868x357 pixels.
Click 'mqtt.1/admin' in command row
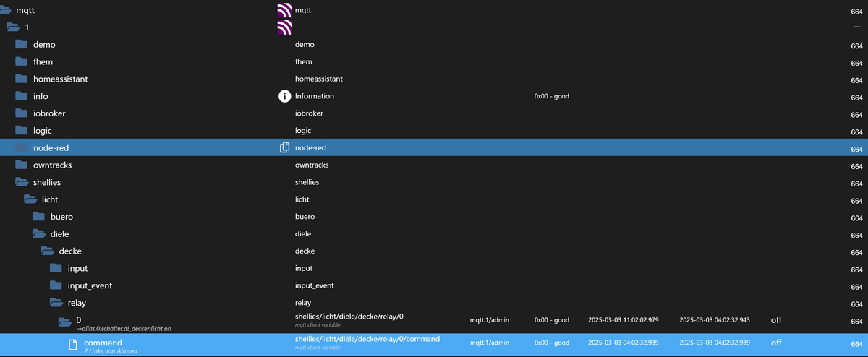490,342
